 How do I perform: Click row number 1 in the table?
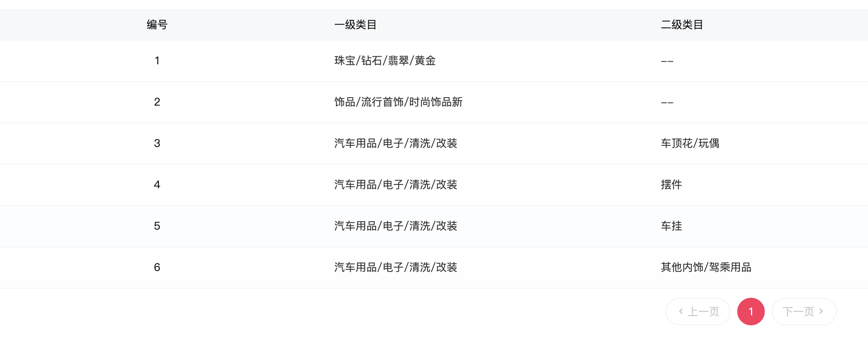click(157, 61)
